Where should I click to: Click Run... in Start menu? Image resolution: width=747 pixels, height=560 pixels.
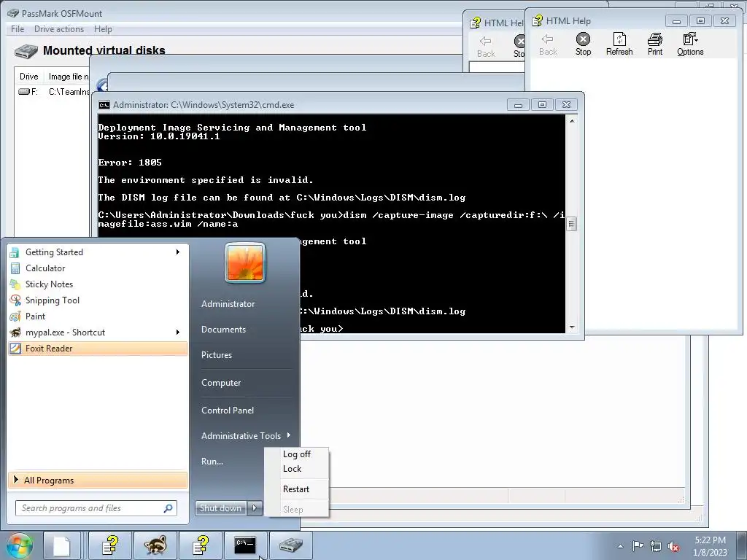point(212,462)
